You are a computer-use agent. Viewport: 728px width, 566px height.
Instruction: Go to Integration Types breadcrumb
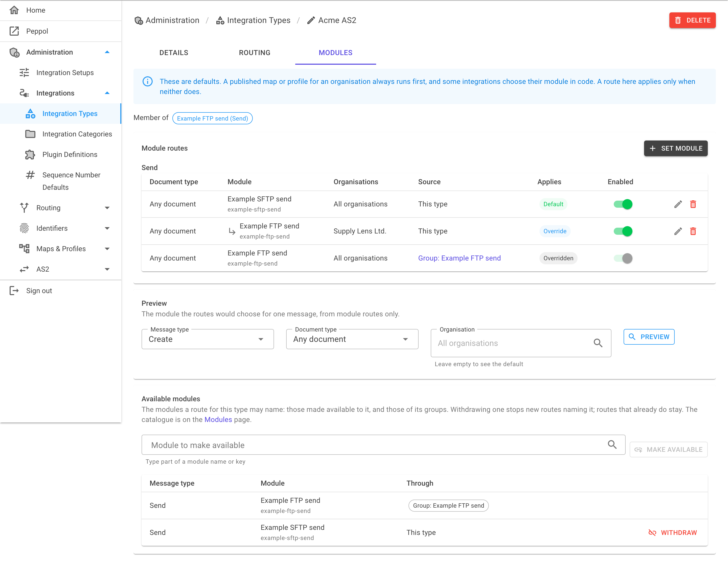click(253, 20)
